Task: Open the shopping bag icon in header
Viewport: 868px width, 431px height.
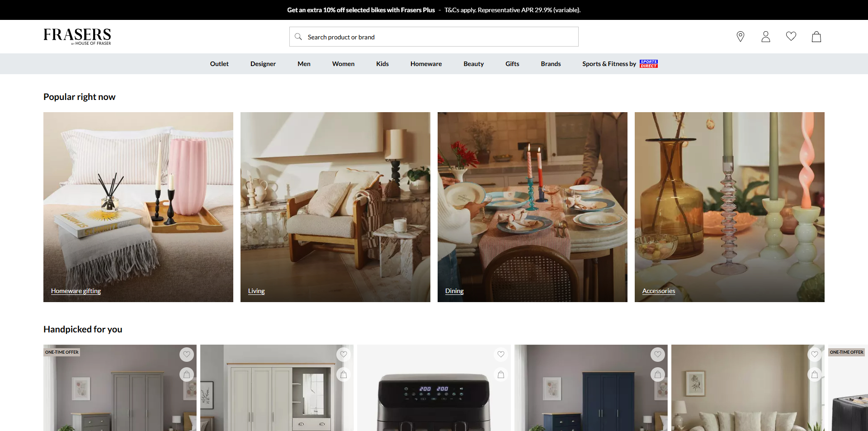Action: [x=816, y=37]
